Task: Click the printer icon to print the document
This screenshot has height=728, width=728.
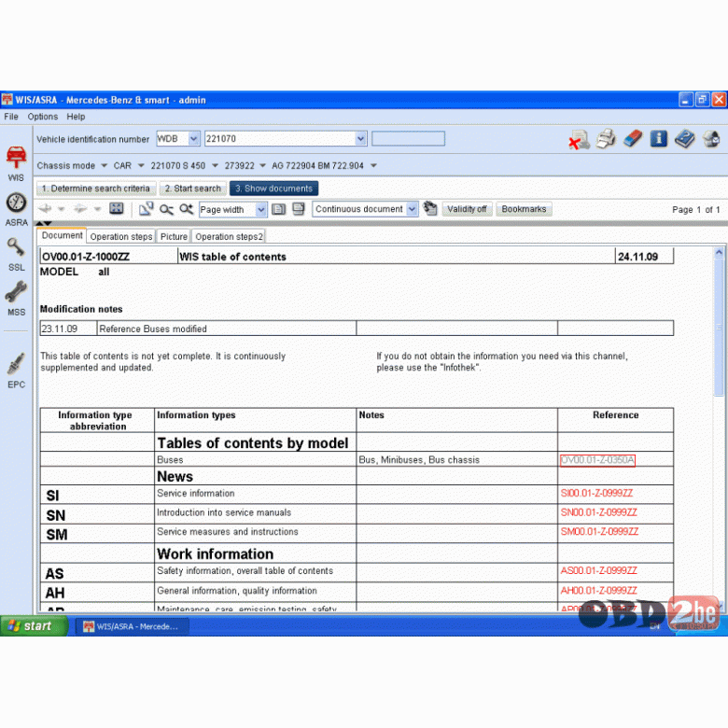Action: tap(606, 139)
